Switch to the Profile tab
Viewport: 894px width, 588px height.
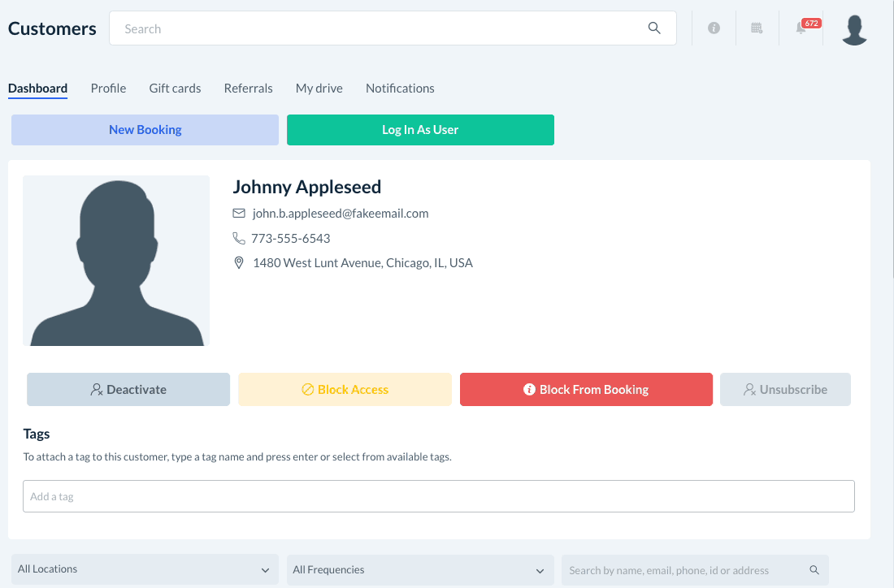(x=108, y=89)
